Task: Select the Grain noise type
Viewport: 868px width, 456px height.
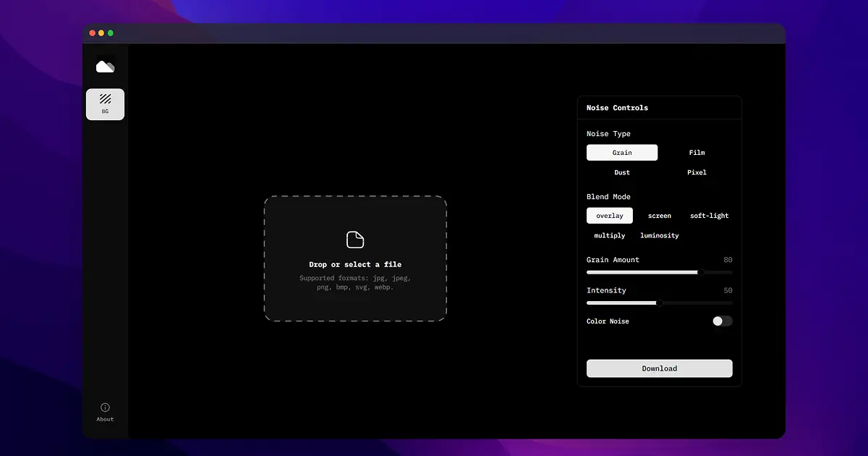Action: pos(621,153)
